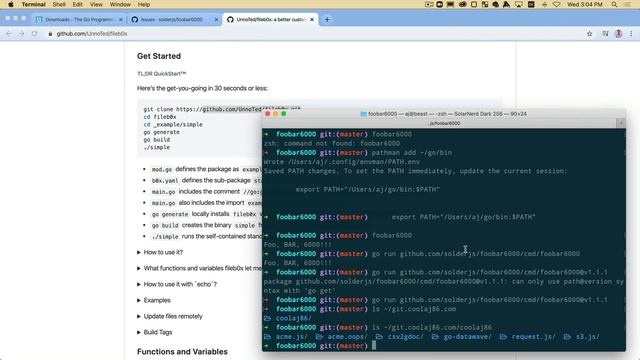
Task: Expand the Examples section
Action: tap(153, 300)
